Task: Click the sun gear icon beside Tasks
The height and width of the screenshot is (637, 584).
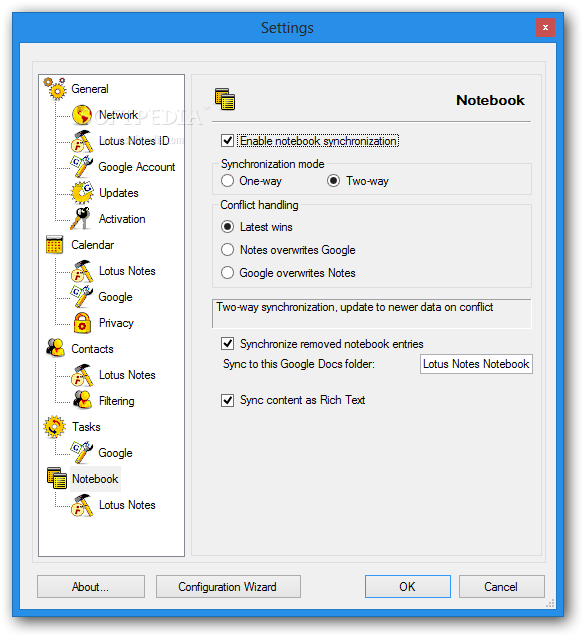Action: click(x=54, y=427)
